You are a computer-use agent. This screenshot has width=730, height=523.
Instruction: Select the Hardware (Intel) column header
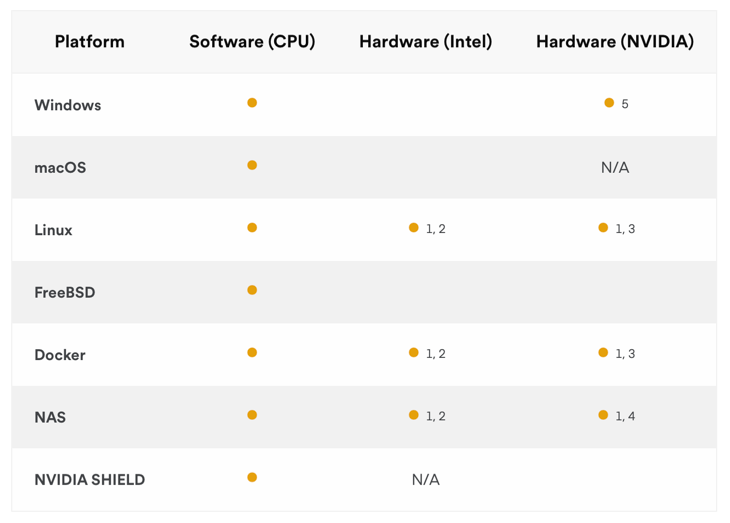point(425,42)
